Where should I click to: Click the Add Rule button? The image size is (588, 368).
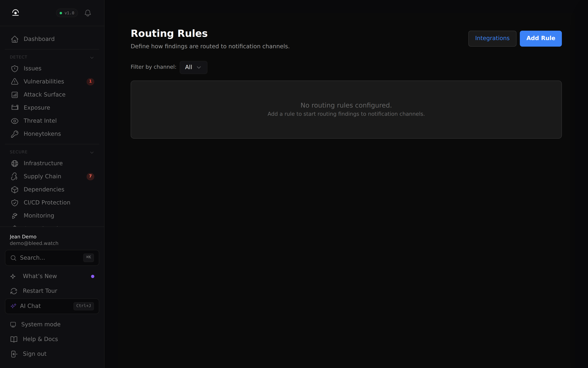tap(541, 38)
